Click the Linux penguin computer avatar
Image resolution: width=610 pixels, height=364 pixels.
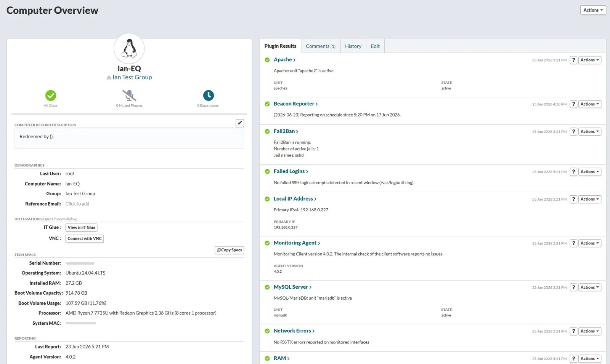pyautogui.click(x=129, y=49)
